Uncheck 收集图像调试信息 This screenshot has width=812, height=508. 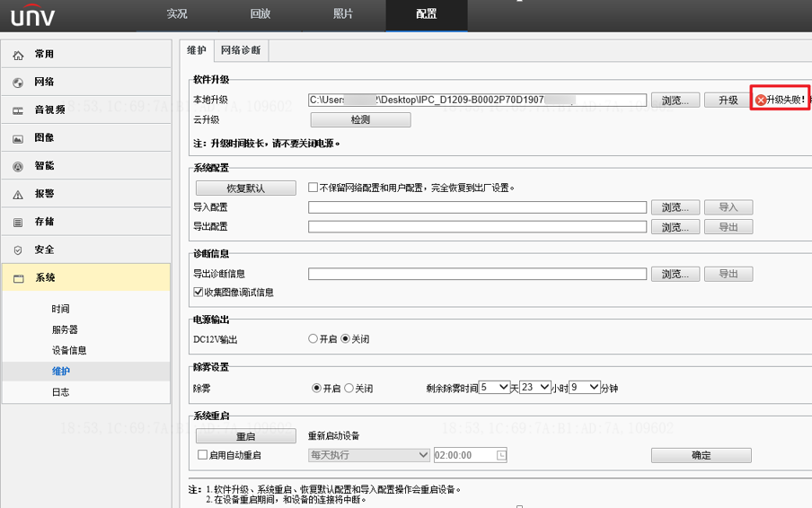198,292
